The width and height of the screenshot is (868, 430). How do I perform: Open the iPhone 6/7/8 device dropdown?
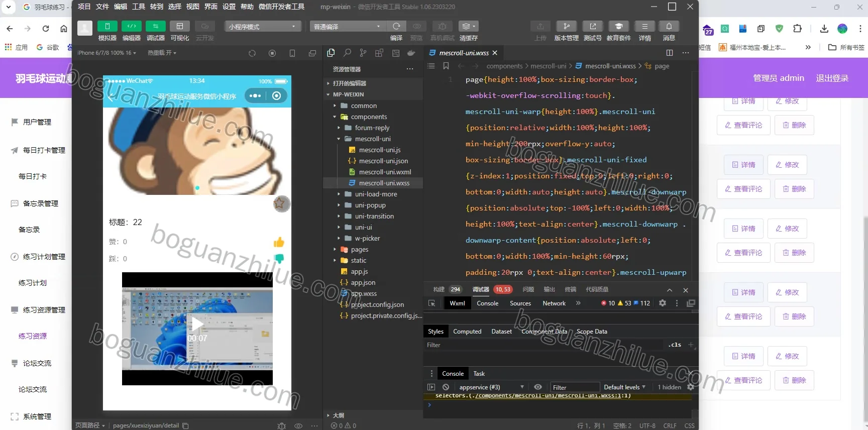click(106, 53)
